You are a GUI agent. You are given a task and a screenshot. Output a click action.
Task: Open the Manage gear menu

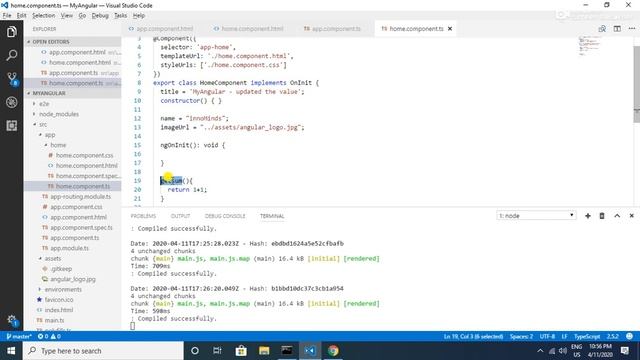[11, 320]
